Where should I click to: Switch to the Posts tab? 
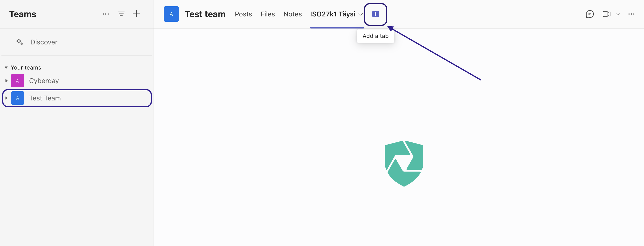pos(243,14)
